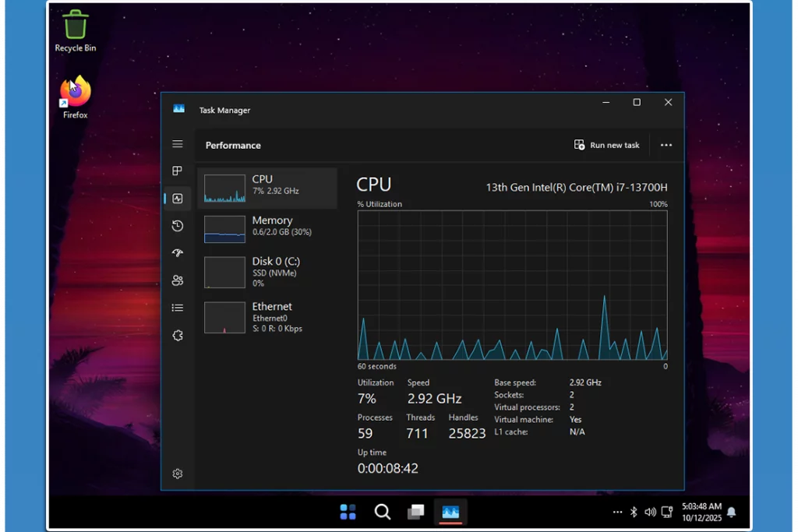Open the Details list icon
The image size is (798, 532).
178,308
